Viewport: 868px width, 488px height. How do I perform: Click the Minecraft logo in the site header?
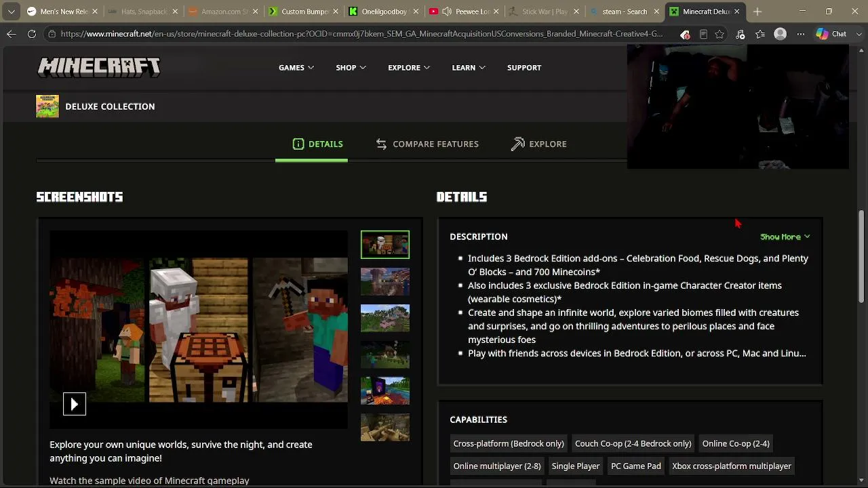tap(99, 67)
